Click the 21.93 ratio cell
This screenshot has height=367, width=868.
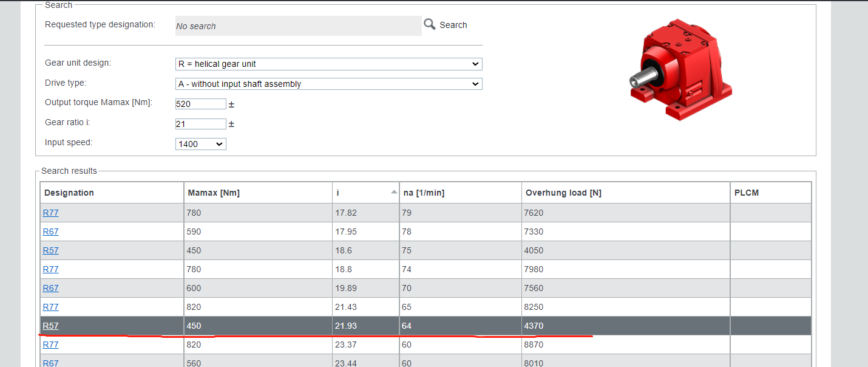[x=365, y=326]
